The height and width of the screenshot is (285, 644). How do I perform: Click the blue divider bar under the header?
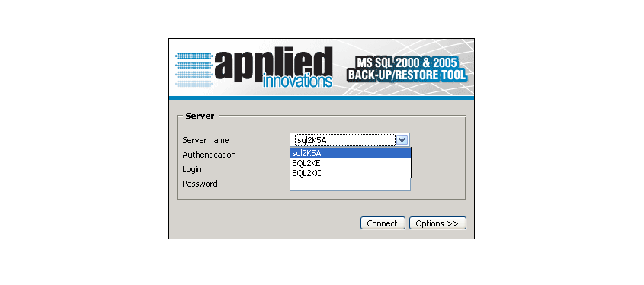[322, 98]
